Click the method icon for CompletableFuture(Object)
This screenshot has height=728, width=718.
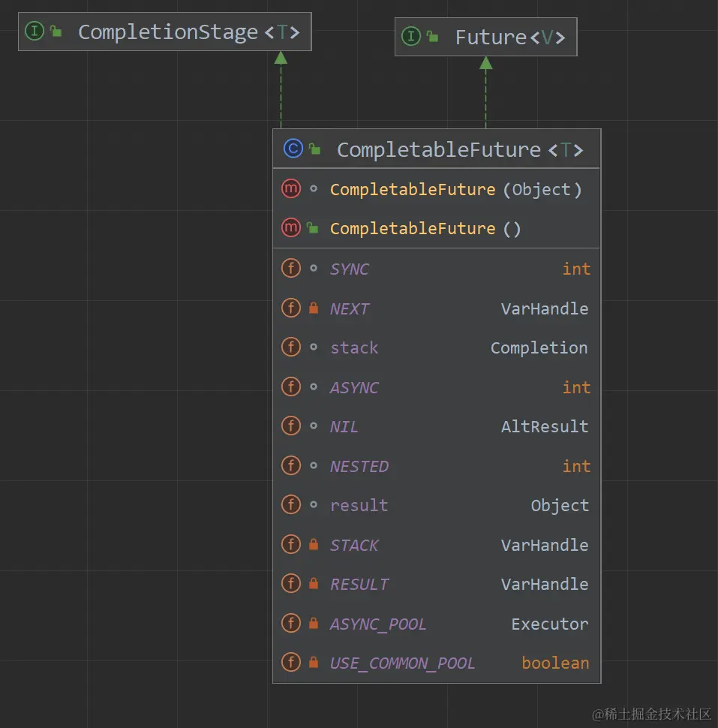point(291,188)
